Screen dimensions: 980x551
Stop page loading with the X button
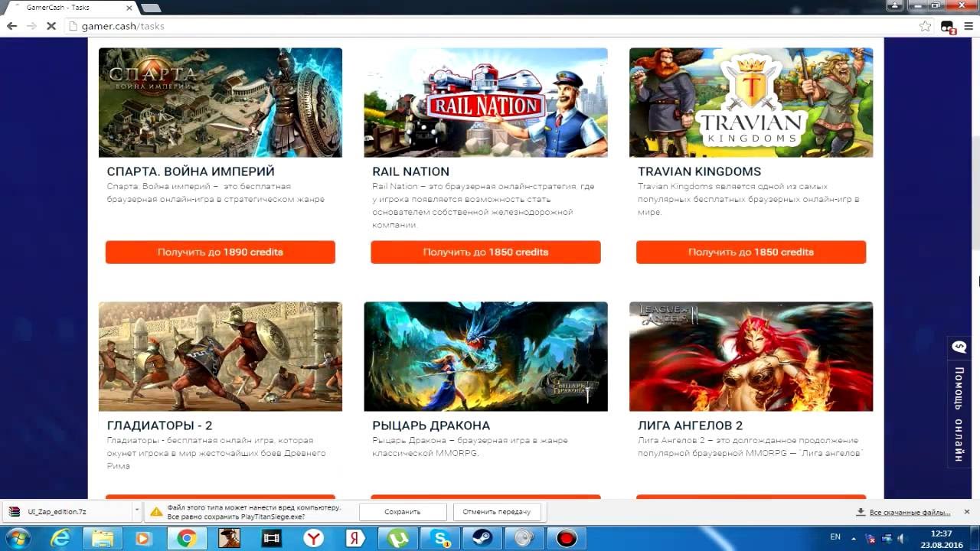tap(51, 26)
